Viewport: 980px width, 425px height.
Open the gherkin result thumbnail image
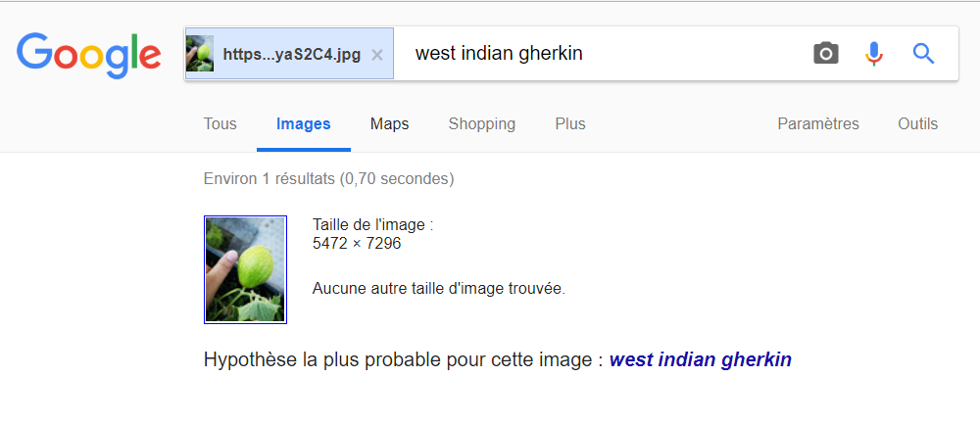245,269
